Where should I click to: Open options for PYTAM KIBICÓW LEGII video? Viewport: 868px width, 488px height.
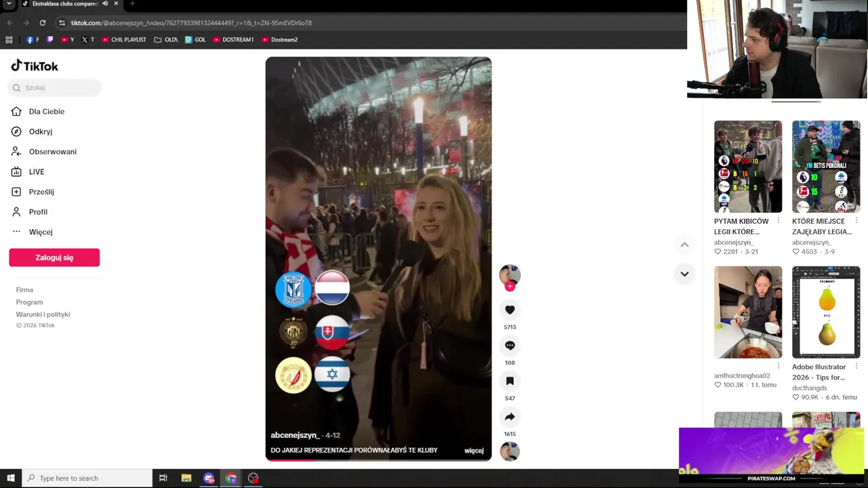(x=778, y=221)
